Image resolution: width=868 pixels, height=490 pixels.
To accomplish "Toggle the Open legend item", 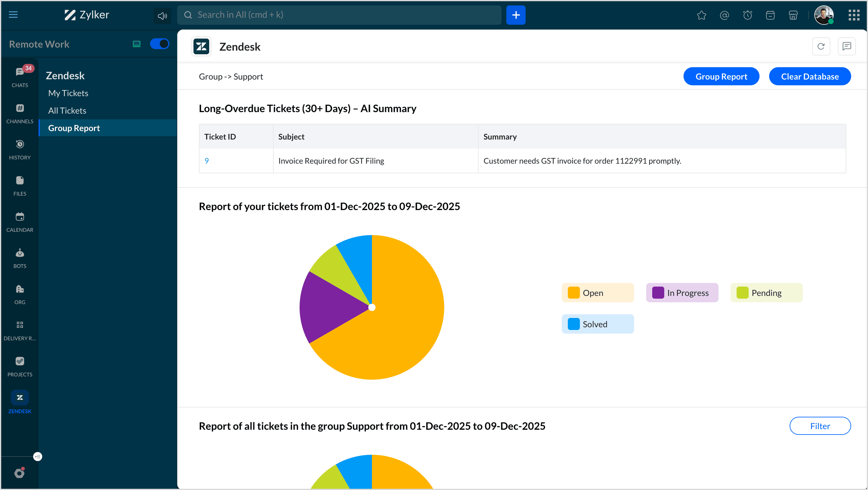I will [x=597, y=293].
